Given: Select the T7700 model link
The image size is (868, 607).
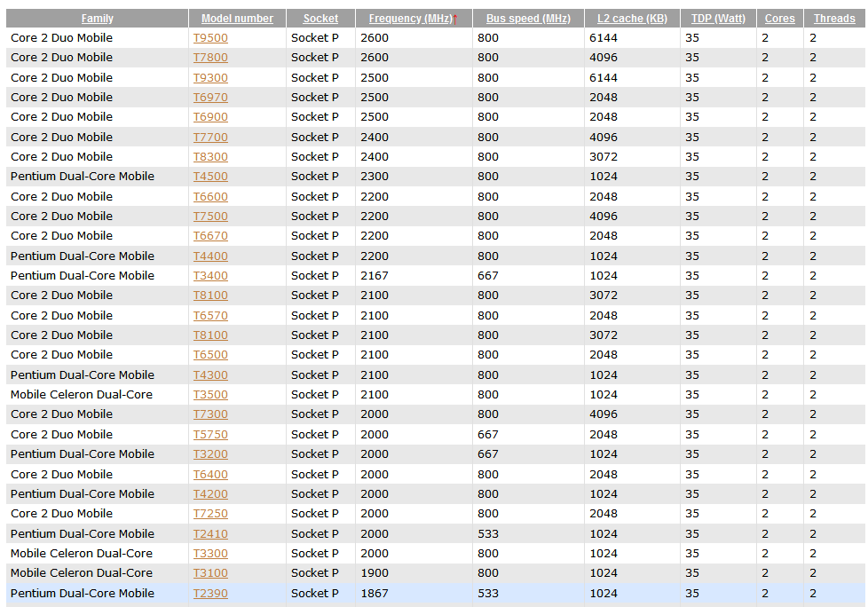Looking at the screenshot, I should click(210, 137).
